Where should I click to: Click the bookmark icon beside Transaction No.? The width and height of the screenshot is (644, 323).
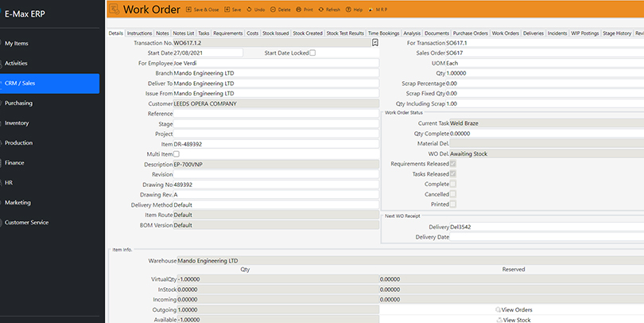pyautogui.click(x=374, y=43)
